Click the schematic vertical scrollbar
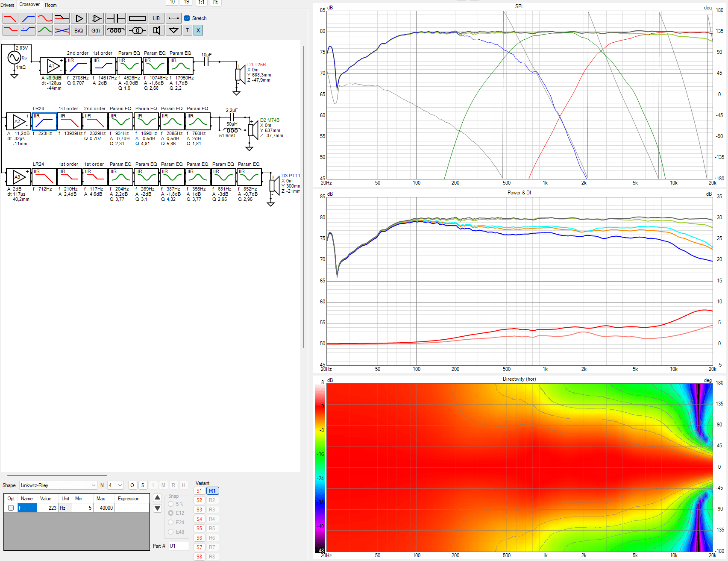Image resolution: width=728 pixels, height=561 pixels. coord(303,197)
